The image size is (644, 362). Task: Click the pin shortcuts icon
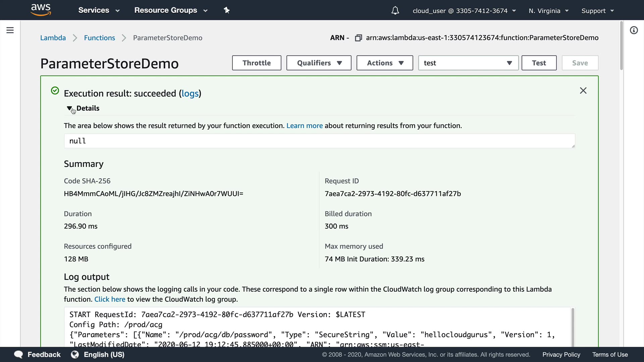(x=227, y=10)
